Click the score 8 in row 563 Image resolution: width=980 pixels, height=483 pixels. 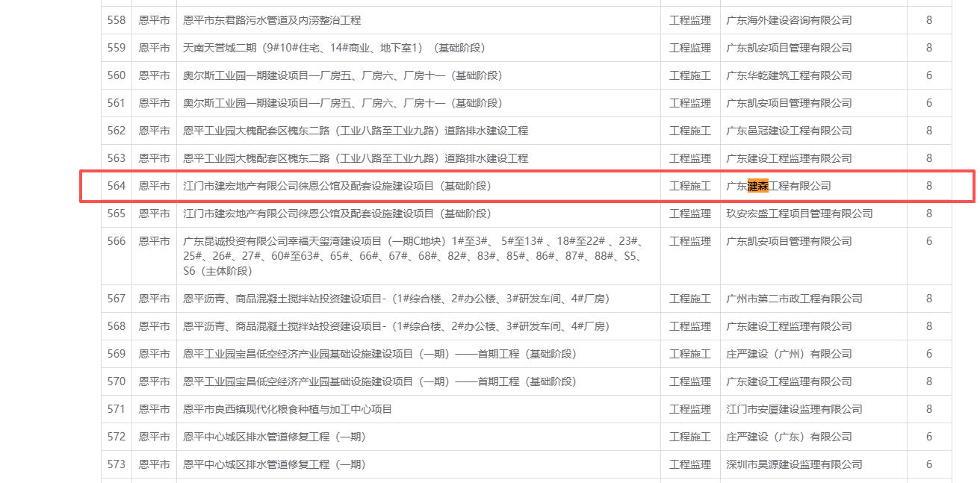(928, 158)
